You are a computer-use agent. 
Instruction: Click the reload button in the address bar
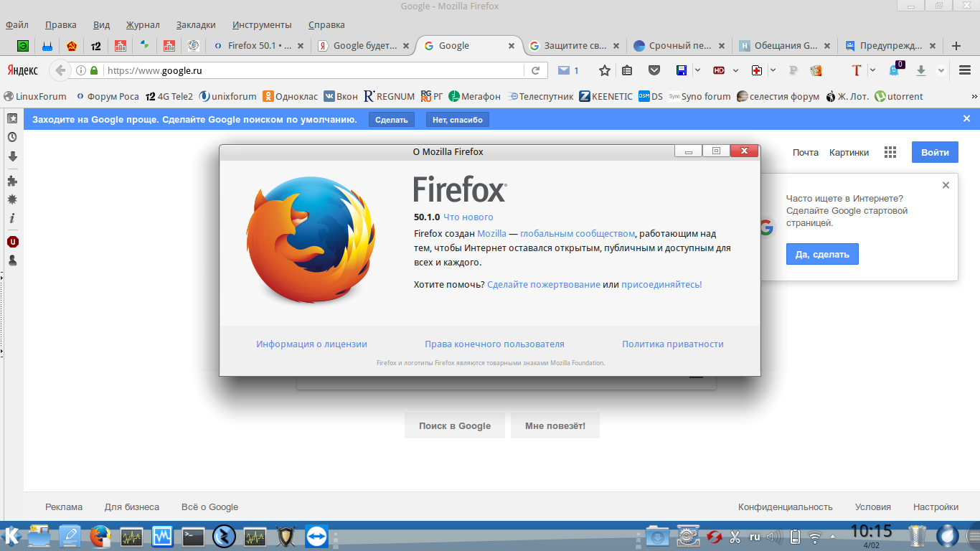pyautogui.click(x=535, y=70)
